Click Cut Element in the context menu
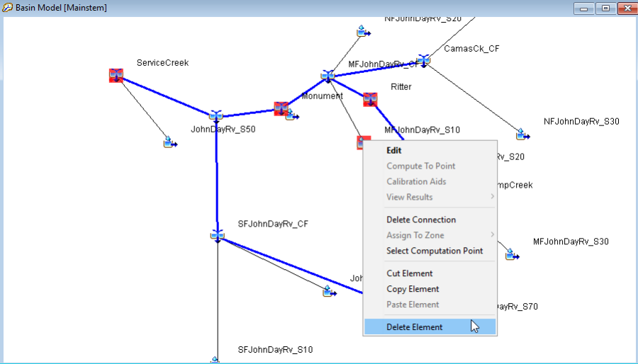 point(410,273)
